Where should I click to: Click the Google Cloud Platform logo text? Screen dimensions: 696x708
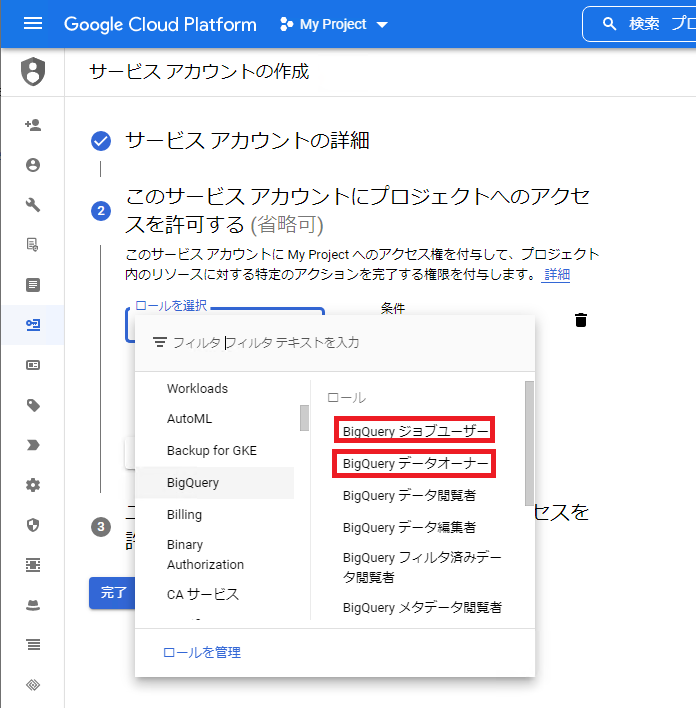pos(160,24)
